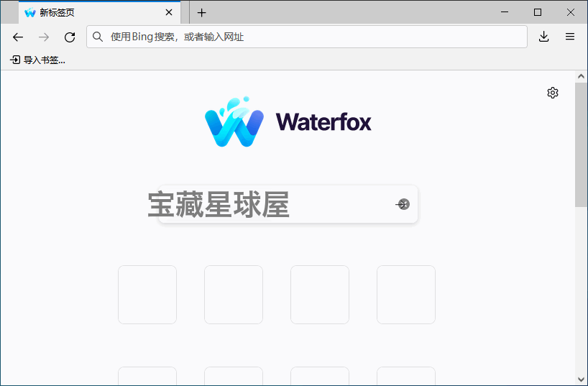Open the hamburger application menu
Viewport: 588px width, 386px height.
pyautogui.click(x=570, y=37)
